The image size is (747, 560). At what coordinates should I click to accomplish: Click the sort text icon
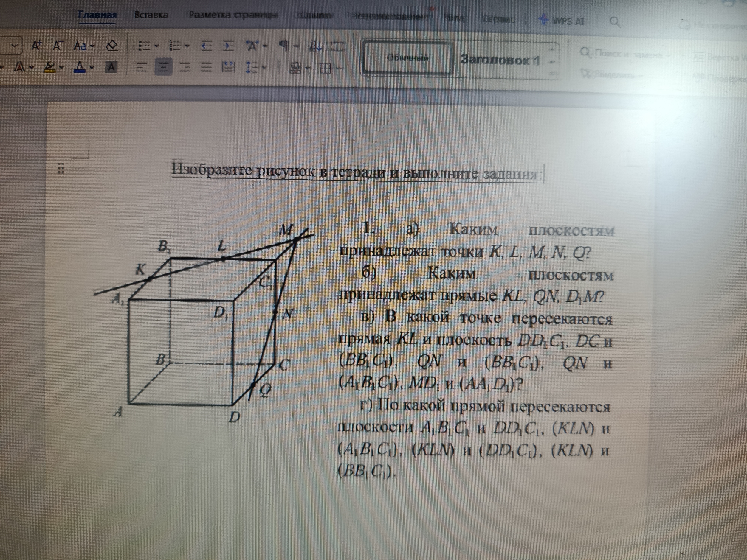tap(315, 46)
